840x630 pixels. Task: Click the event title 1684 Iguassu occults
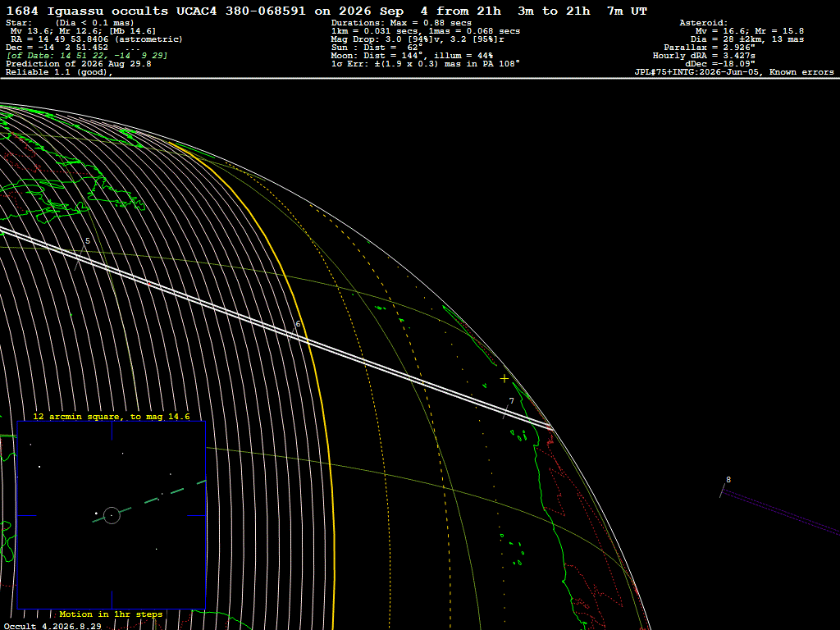tap(87, 11)
